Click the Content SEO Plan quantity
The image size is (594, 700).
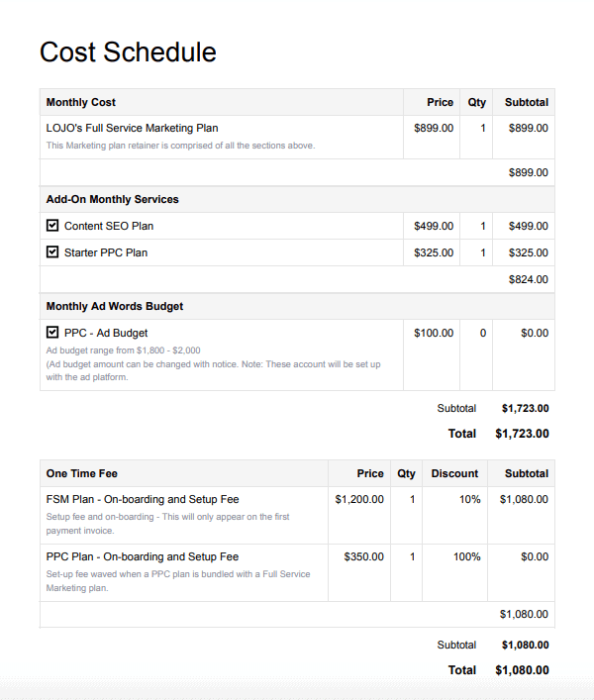pos(483,226)
